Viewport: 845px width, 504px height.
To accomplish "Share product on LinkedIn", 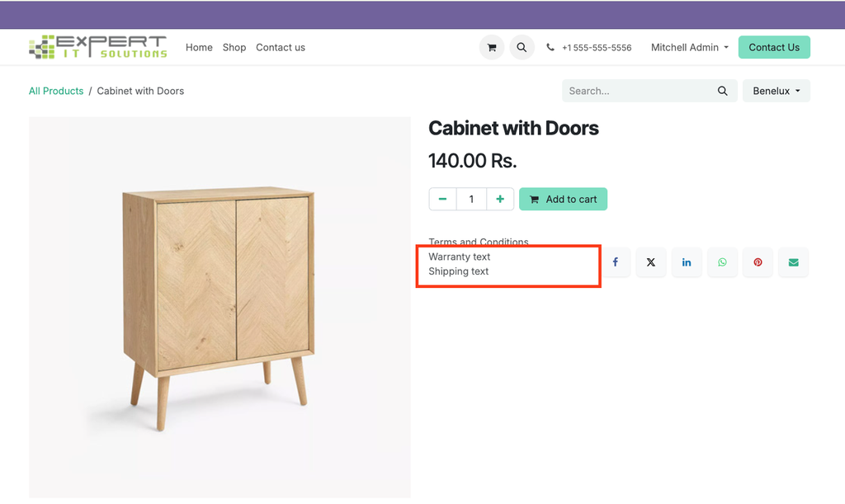I will tap(687, 262).
